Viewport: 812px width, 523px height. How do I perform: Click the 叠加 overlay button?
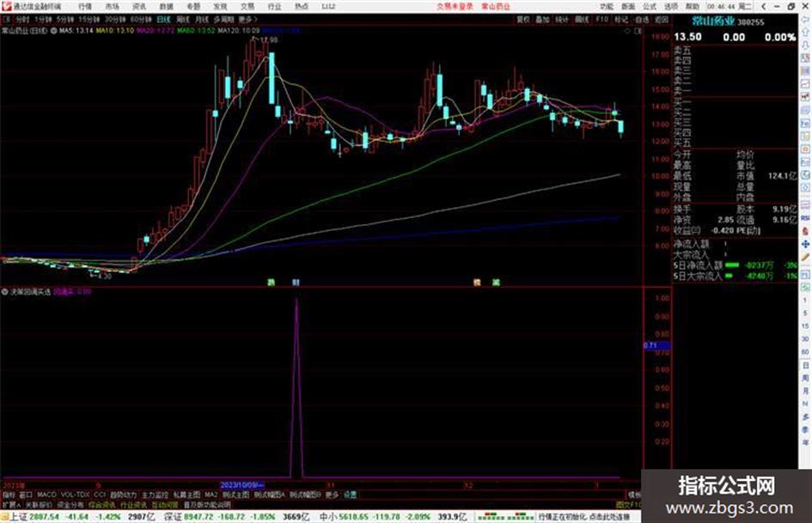542,19
